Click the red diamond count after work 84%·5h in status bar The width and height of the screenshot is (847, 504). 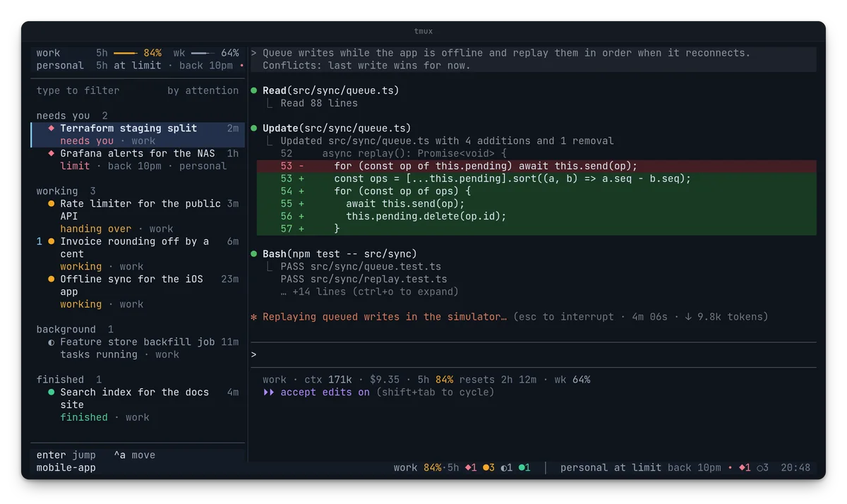pos(471,468)
